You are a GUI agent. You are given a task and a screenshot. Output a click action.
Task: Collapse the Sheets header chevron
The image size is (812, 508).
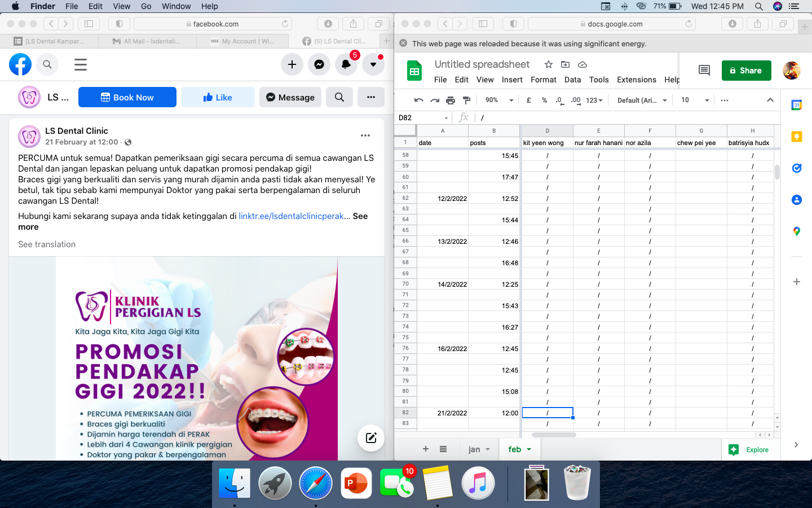coord(770,100)
